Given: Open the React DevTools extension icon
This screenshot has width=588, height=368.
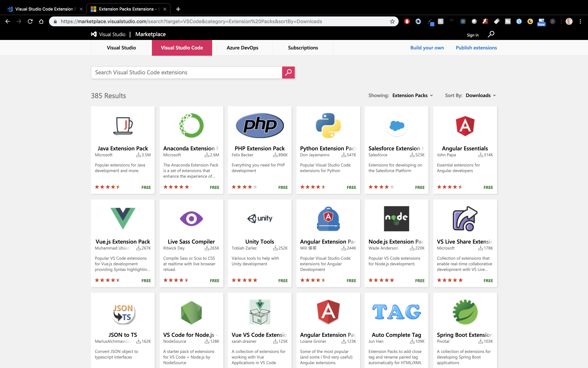Looking at the screenshot, I should 463,21.
